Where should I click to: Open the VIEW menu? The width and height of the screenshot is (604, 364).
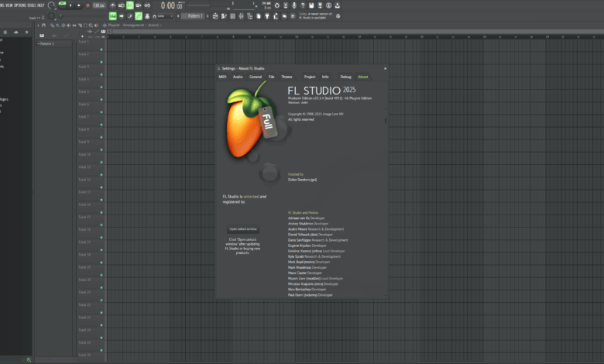[9, 5]
